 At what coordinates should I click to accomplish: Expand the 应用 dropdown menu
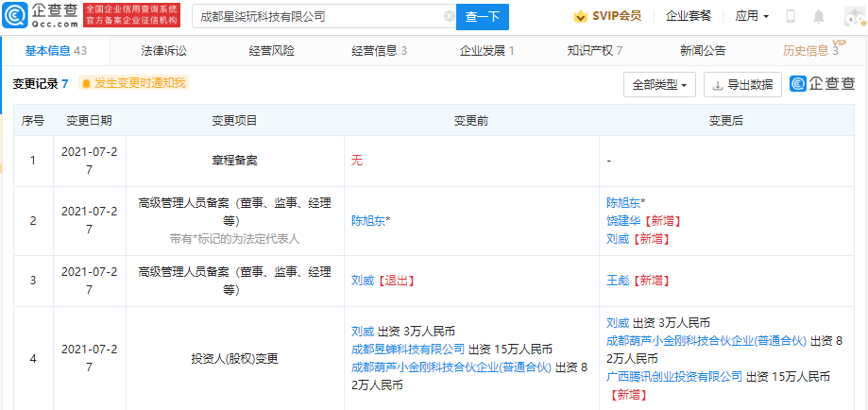point(752,16)
